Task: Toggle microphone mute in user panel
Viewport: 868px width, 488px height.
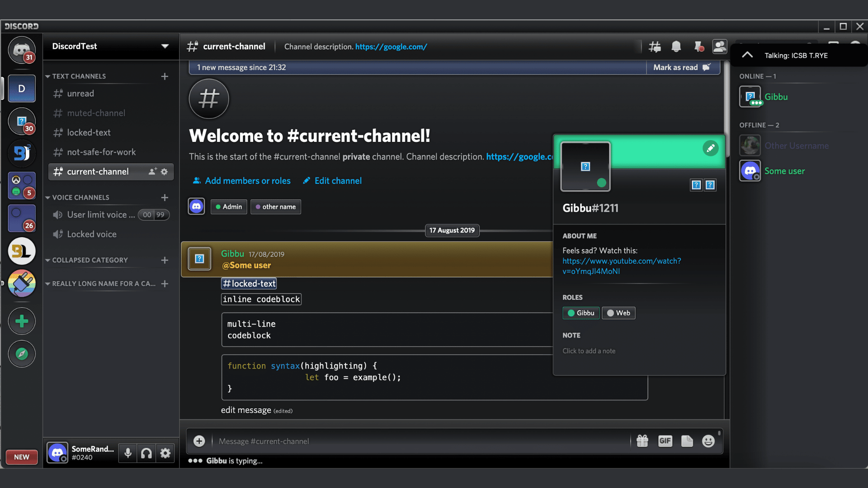Action: [x=128, y=453]
